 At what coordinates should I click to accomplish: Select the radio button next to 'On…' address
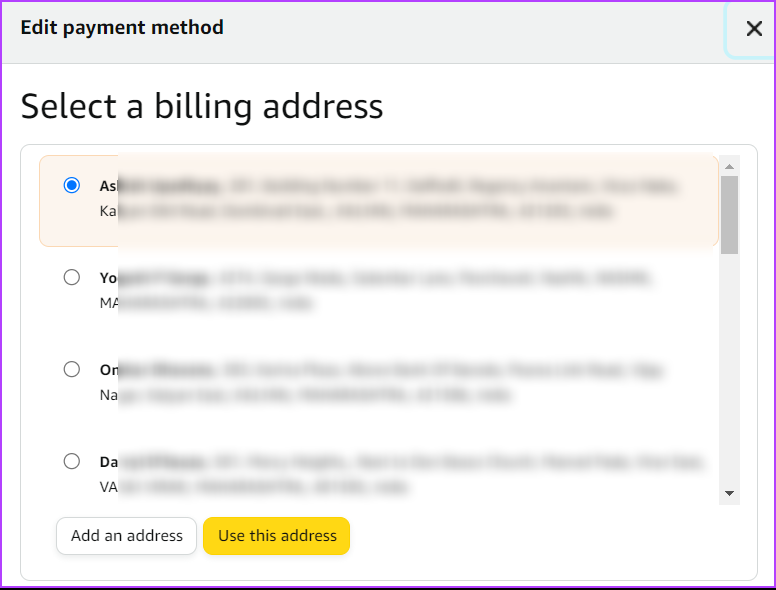[x=72, y=369]
